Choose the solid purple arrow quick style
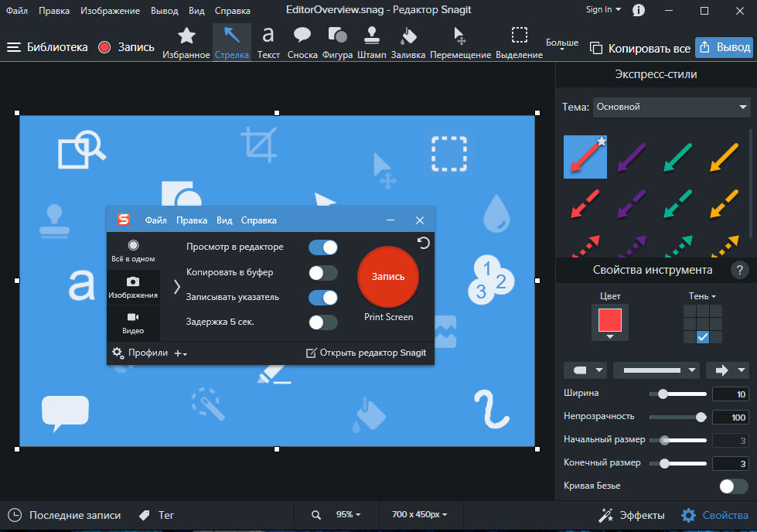The height and width of the screenshot is (532, 757). click(632, 157)
